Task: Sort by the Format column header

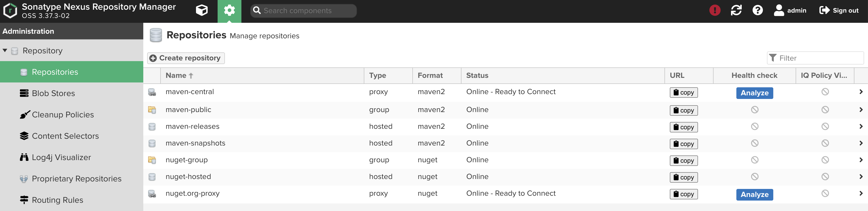Action: tap(437, 75)
